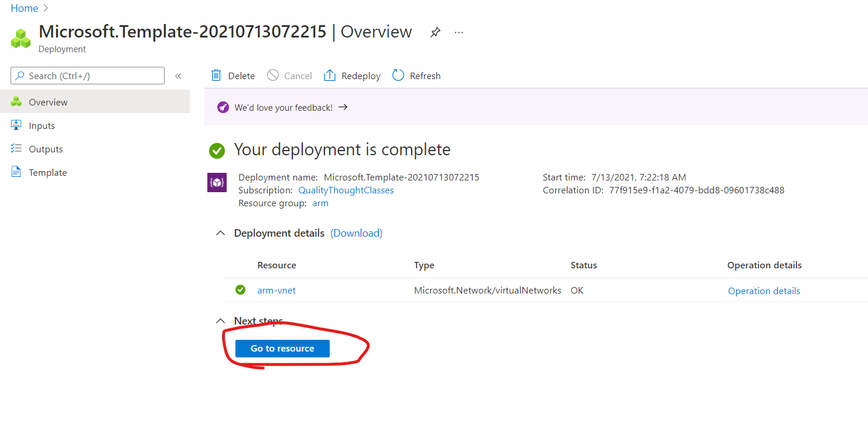Click the Refresh circular arrow icon
868x423 pixels.
tap(398, 76)
